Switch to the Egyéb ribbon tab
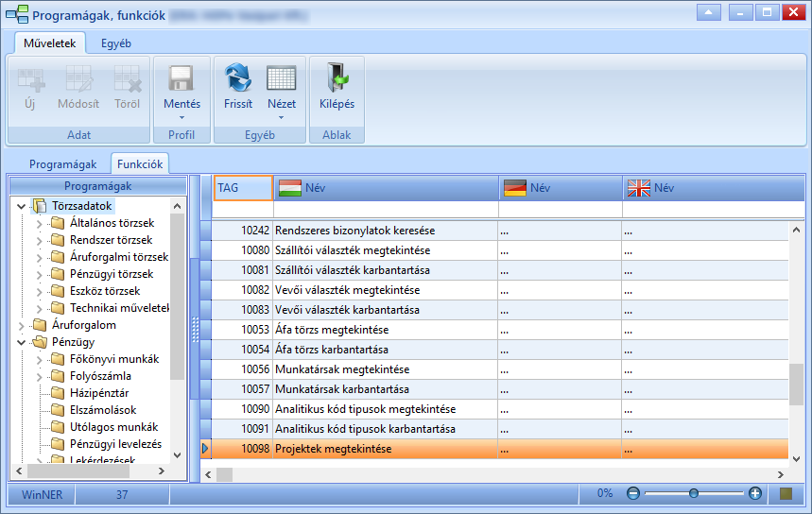 pyautogui.click(x=116, y=43)
